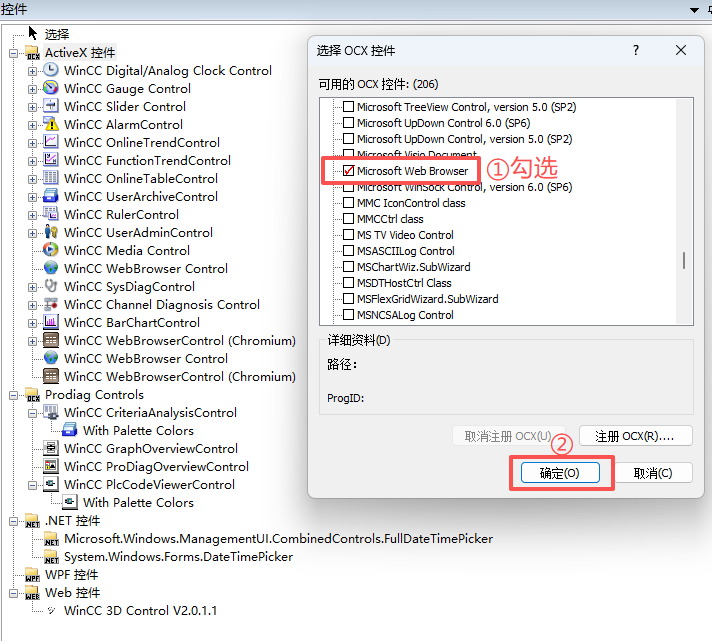Select the WinCC UserAdminControl icon

pyautogui.click(x=50, y=232)
